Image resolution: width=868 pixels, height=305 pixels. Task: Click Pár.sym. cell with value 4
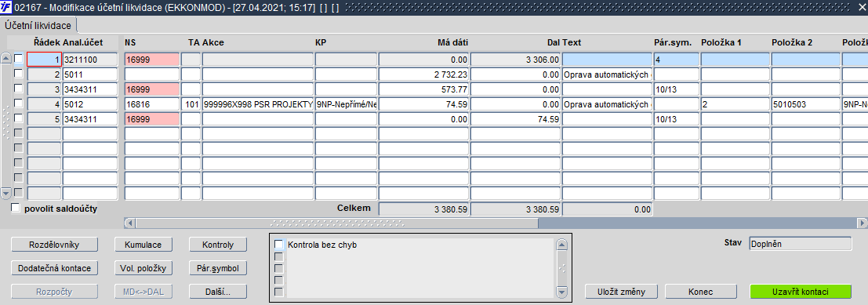pos(676,60)
